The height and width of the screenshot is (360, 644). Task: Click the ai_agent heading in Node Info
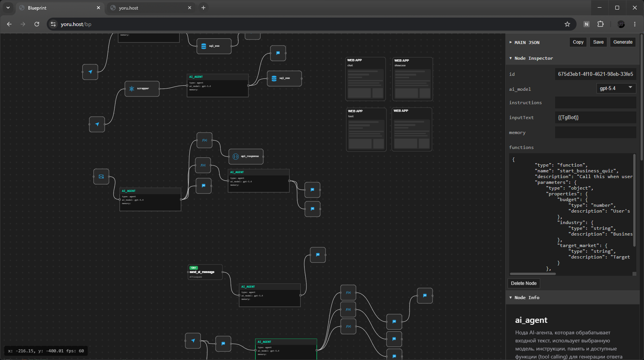click(x=531, y=320)
